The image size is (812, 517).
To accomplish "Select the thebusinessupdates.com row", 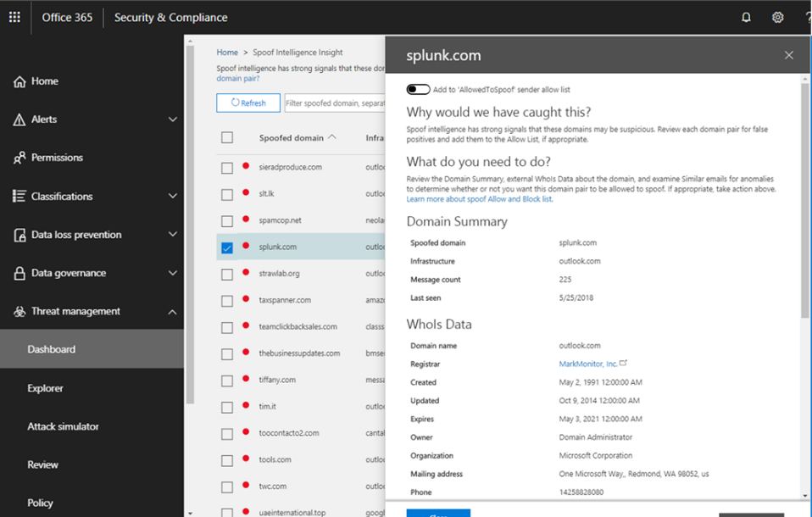I will [299, 353].
